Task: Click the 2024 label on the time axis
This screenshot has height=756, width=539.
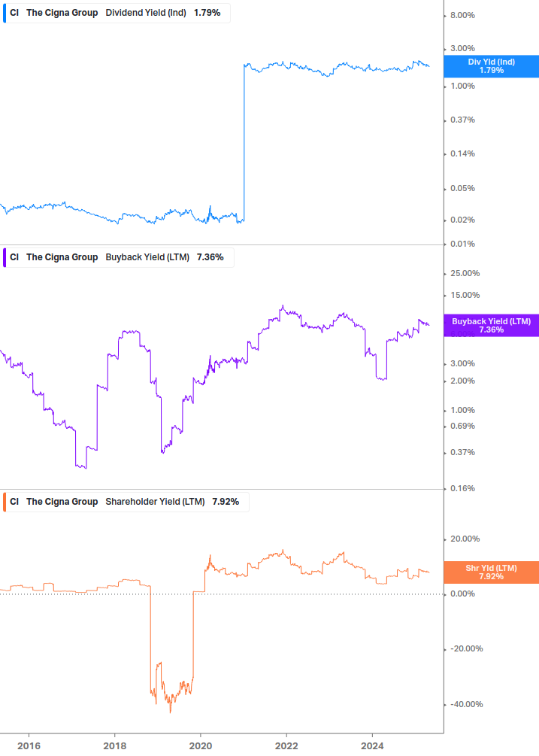Action: coord(372,746)
